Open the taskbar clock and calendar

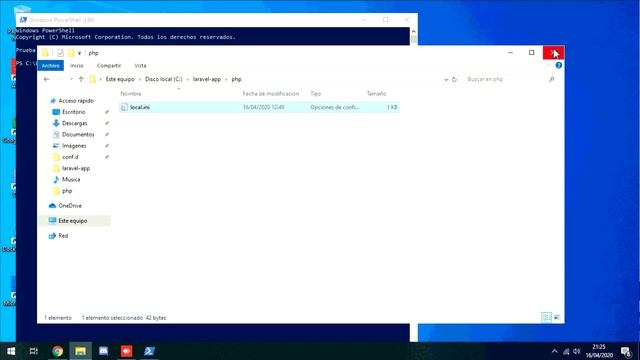pos(599,351)
